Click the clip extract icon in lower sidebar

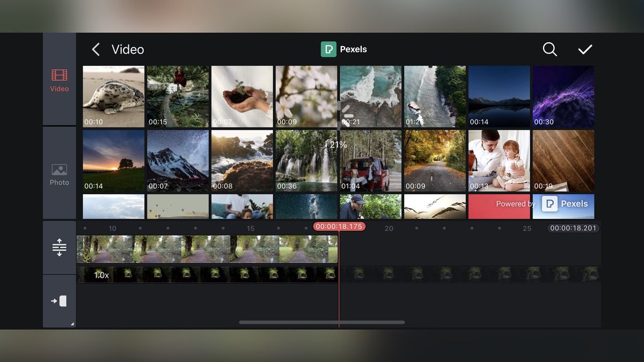(59, 301)
